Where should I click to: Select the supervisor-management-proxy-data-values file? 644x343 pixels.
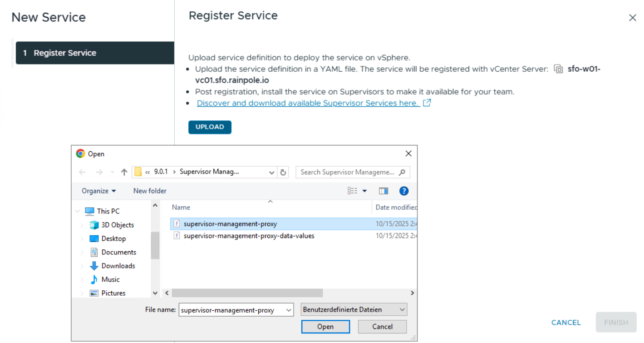[249, 236]
